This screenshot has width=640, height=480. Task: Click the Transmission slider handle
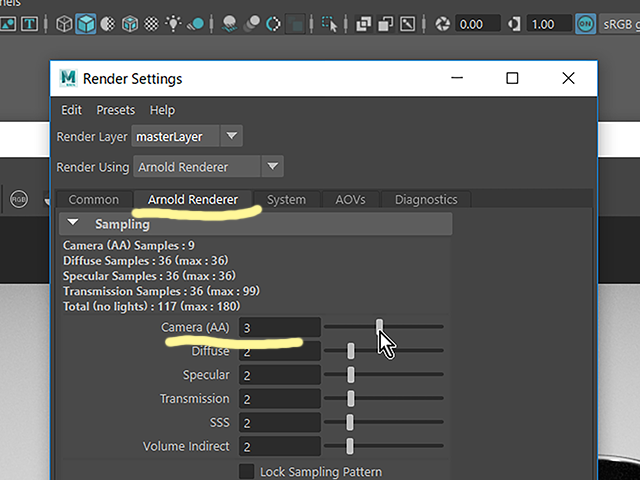pyautogui.click(x=351, y=398)
